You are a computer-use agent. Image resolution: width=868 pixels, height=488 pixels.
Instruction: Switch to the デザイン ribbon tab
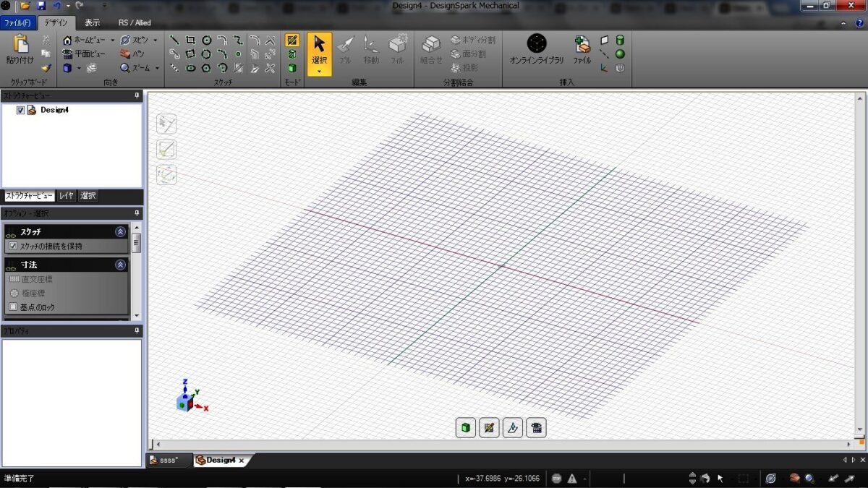[x=55, y=22]
